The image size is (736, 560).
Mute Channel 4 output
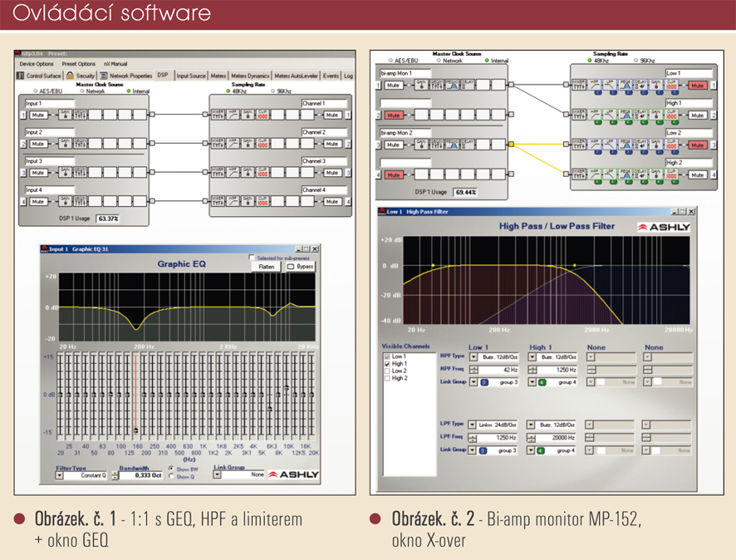coord(332,201)
